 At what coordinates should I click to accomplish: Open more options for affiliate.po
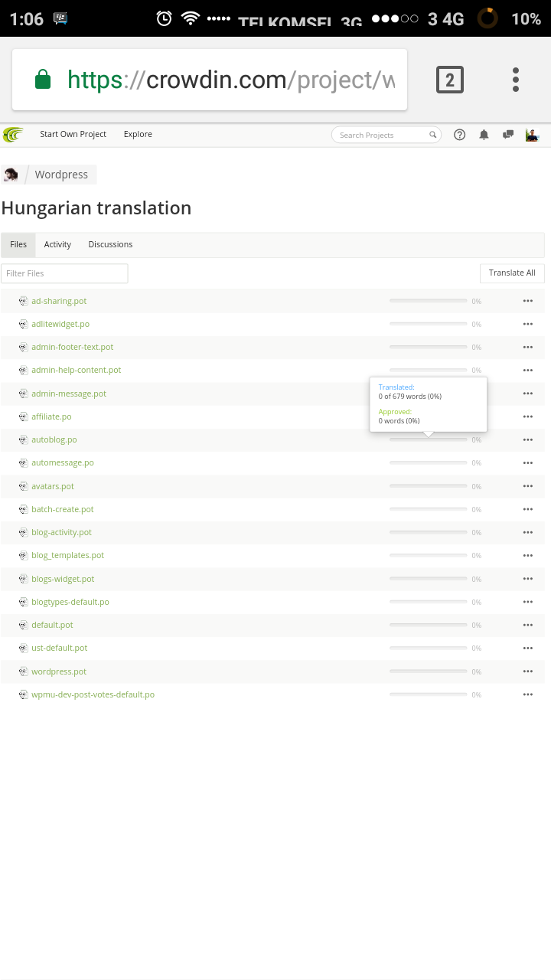[x=527, y=416]
